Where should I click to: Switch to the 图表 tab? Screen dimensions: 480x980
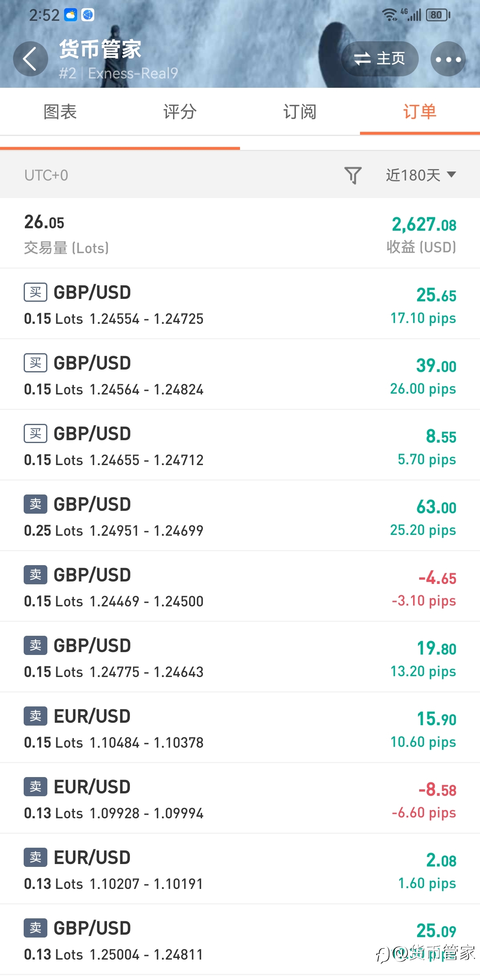coord(60,112)
